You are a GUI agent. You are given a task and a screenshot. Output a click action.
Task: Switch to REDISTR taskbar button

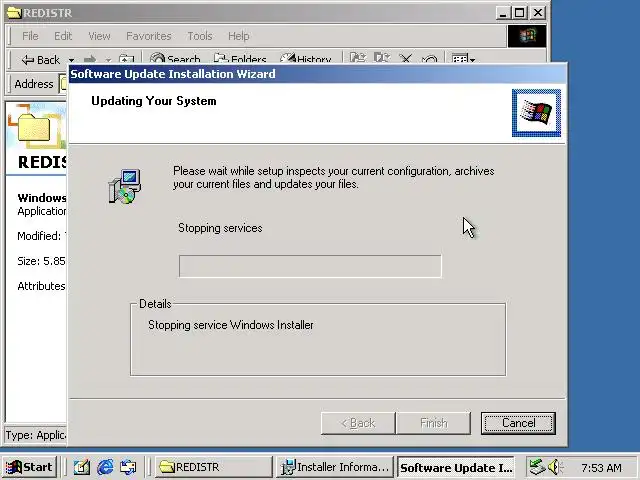coord(213,467)
